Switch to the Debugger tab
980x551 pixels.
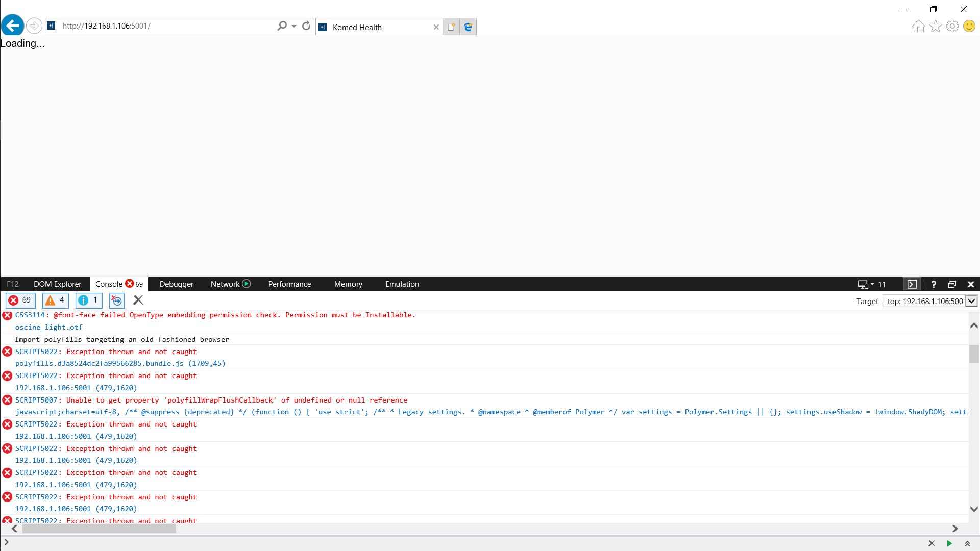click(x=176, y=284)
